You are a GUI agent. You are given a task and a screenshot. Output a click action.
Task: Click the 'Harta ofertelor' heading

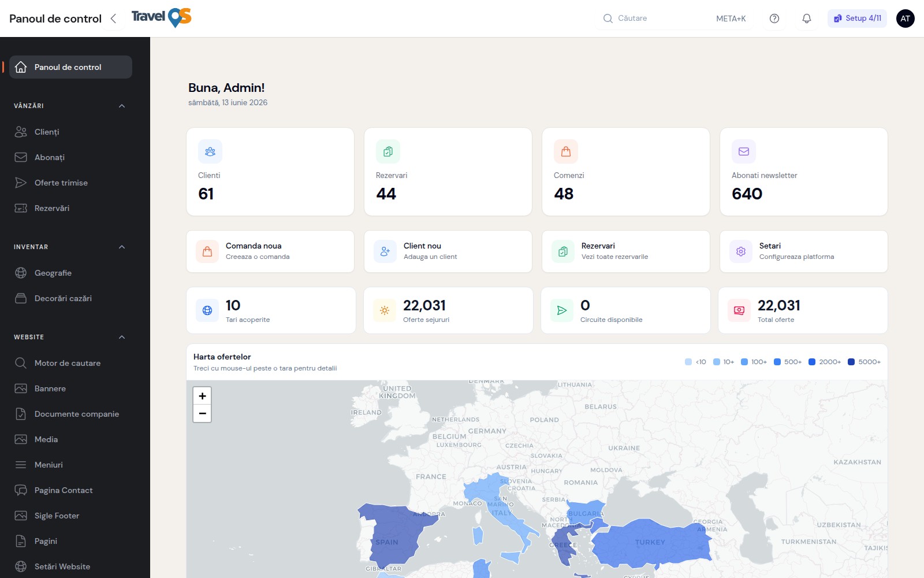point(222,357)
